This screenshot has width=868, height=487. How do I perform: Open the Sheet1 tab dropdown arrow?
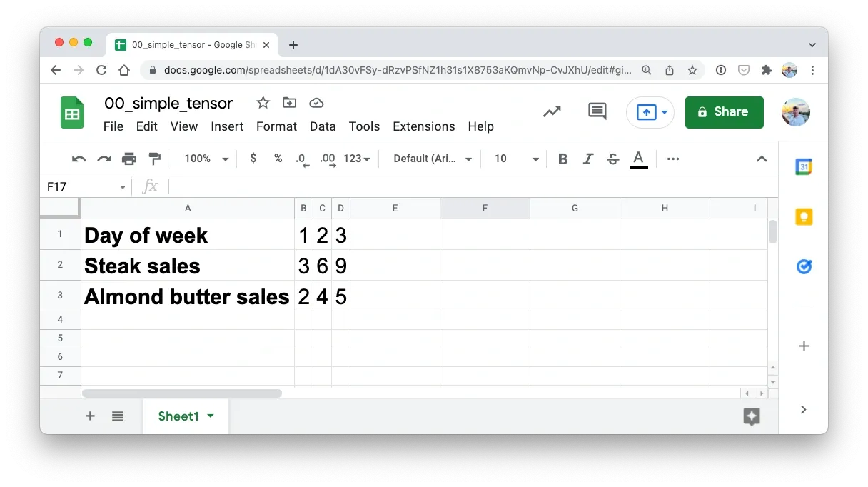[211, 416]
